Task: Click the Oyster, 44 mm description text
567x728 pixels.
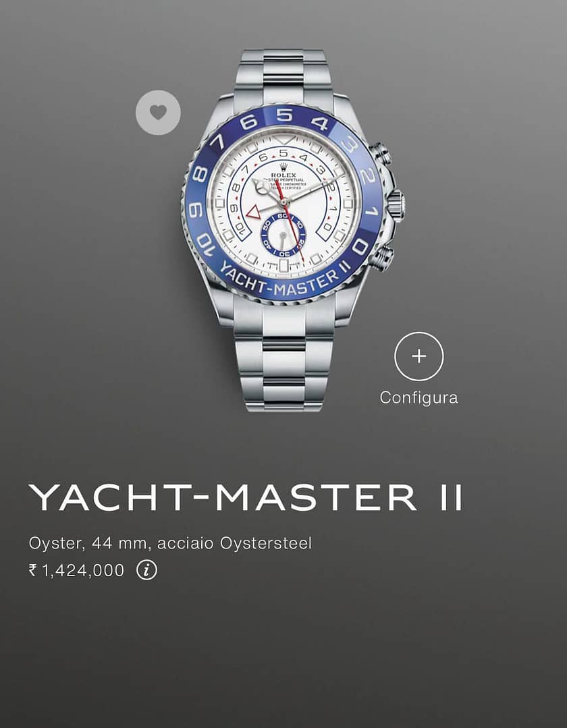Action: 170,542
